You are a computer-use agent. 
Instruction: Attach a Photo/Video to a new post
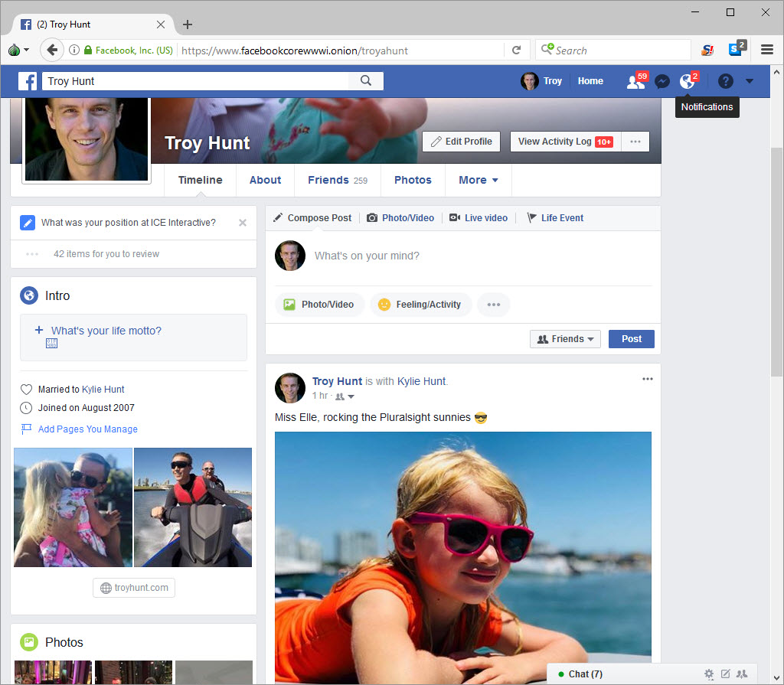click(400, 217)
